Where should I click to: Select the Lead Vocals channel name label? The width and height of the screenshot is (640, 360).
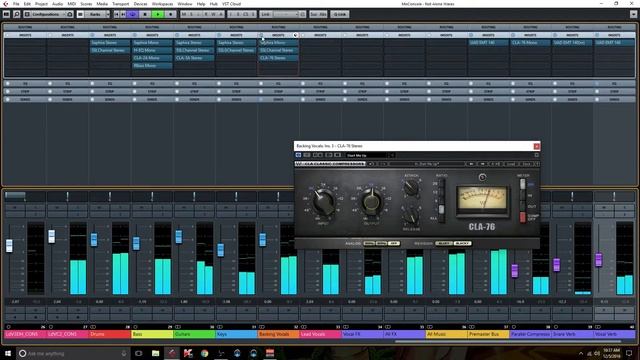click(x=320, y=334)
